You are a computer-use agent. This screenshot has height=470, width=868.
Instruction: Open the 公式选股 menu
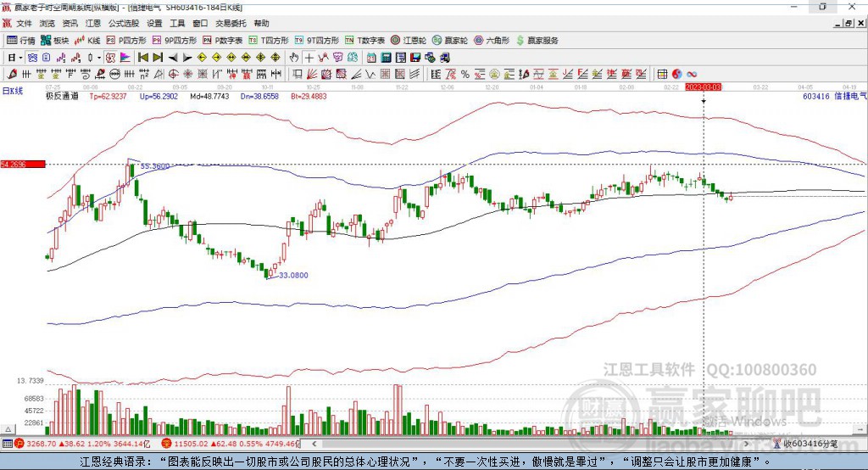(124, 23)
